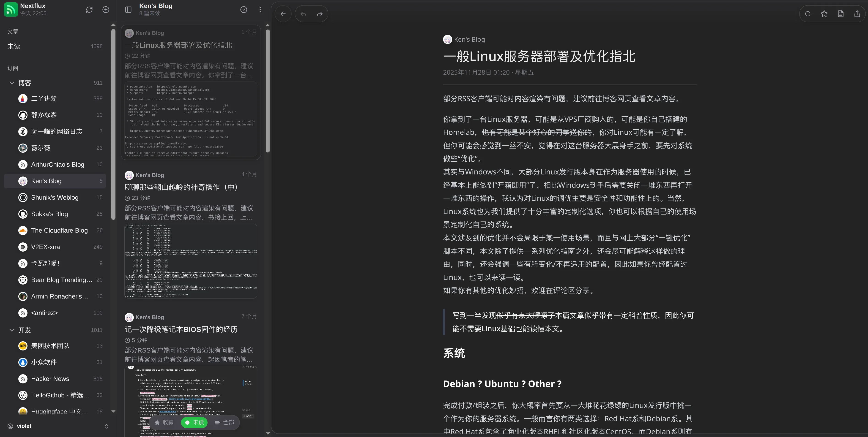Switch filter to 未读 articles
868x437 pixels.
coord(194,422)
